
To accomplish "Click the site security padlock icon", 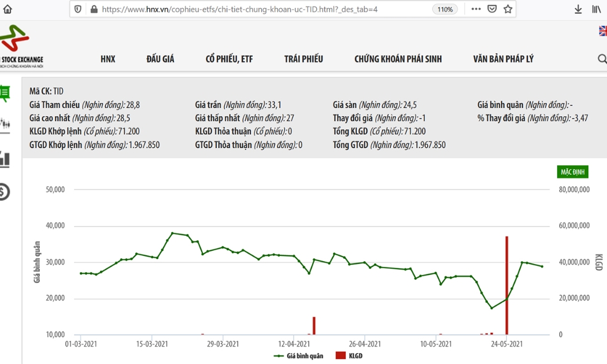I will pos(94,9).
